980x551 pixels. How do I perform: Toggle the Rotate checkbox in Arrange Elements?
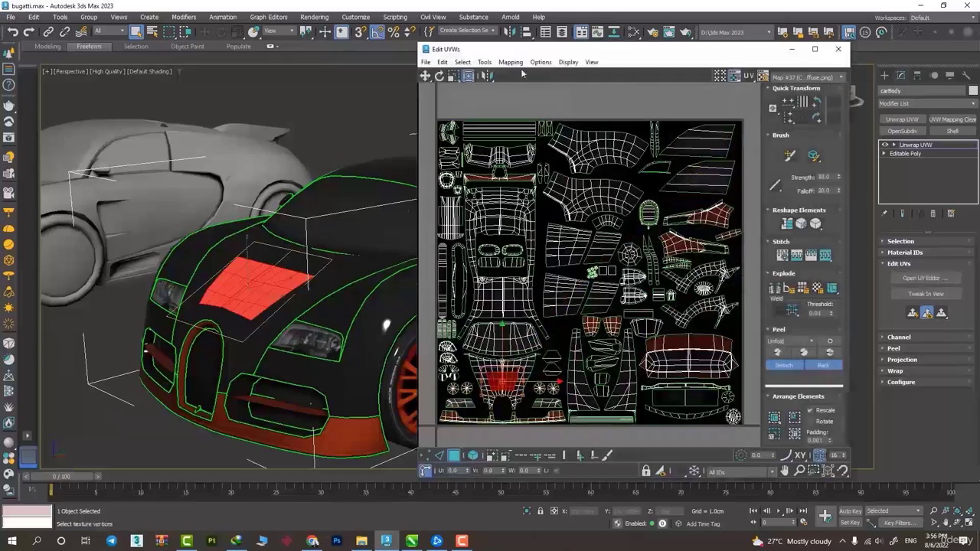[810, 421]
